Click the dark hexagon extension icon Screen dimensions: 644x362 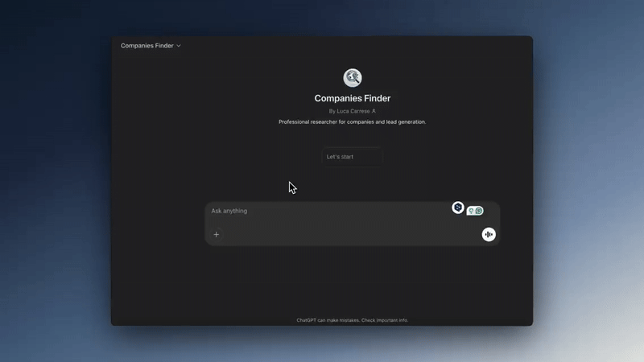click(x=458, y=208)
